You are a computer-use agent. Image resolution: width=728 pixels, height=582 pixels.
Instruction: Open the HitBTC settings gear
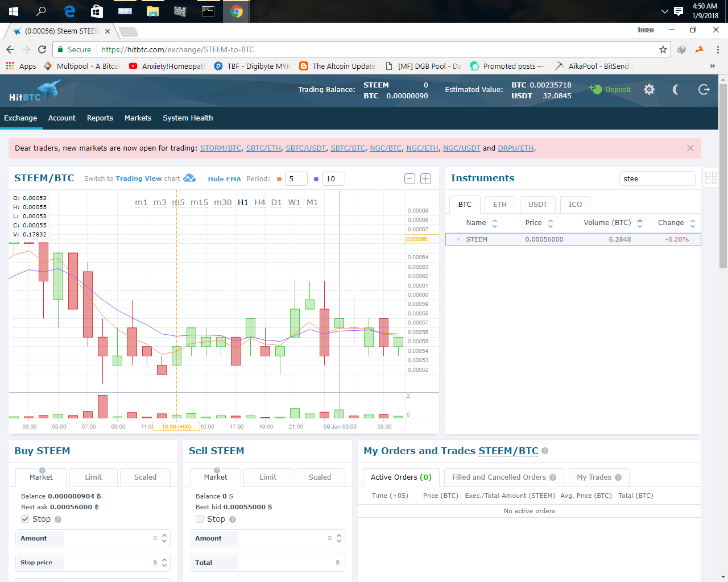coord(649,89)
